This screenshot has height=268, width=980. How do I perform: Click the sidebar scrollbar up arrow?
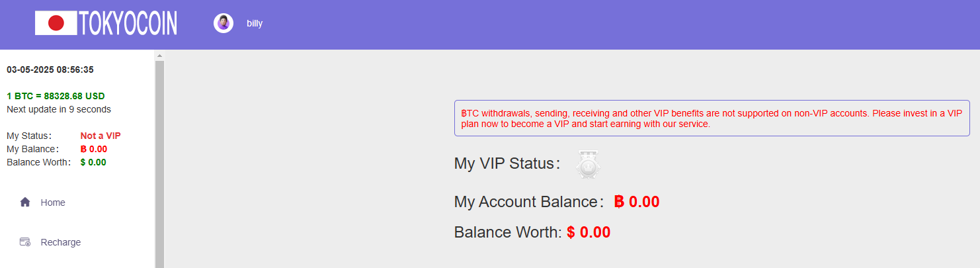click(159, 56)
